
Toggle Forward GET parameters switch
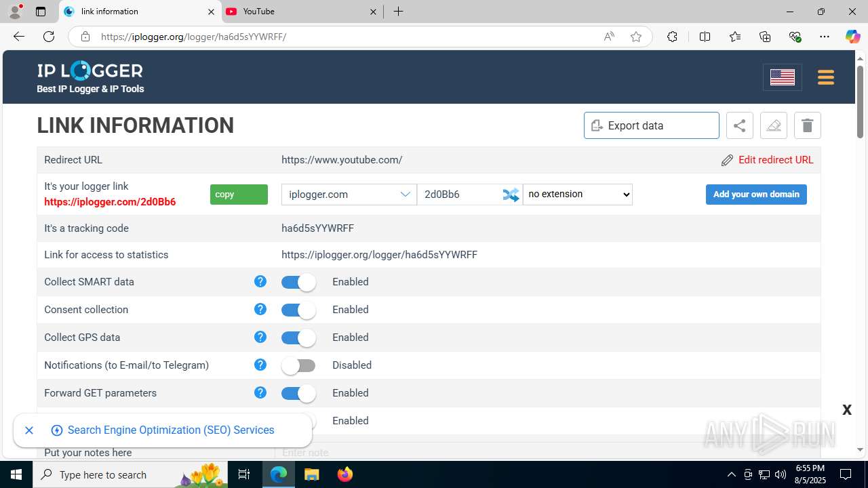click(299, 393)
